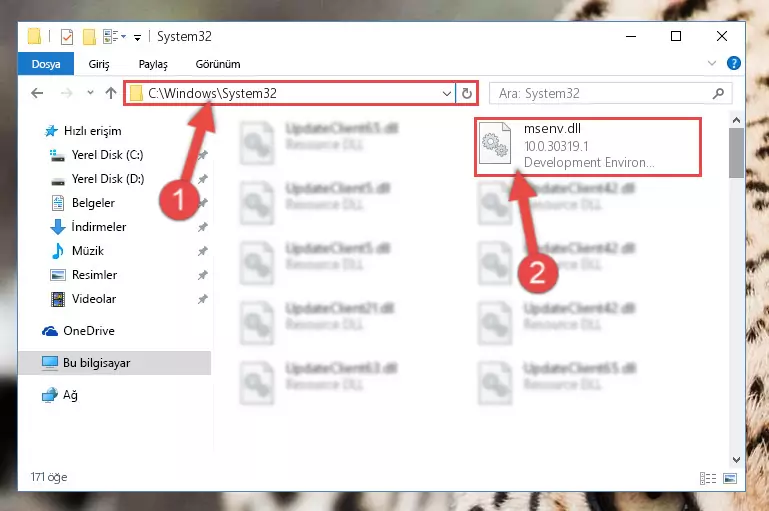
Task: Click the refresh button beside the address bar
Action: (x=466, y=93)
